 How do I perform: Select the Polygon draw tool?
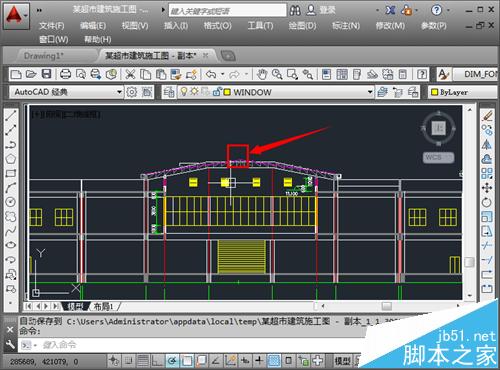point(11,159)
